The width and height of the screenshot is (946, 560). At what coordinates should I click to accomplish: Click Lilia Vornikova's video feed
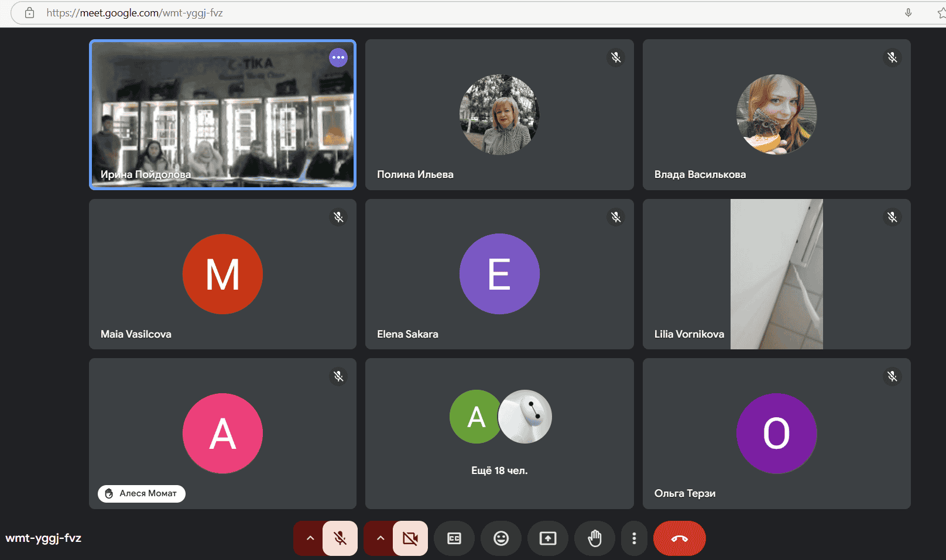(776, 274)
